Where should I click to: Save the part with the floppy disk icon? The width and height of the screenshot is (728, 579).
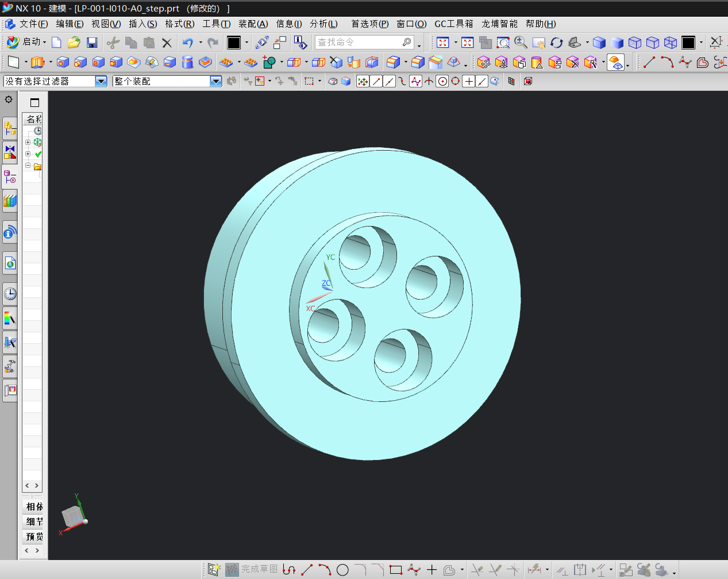[x=92, y=43]
